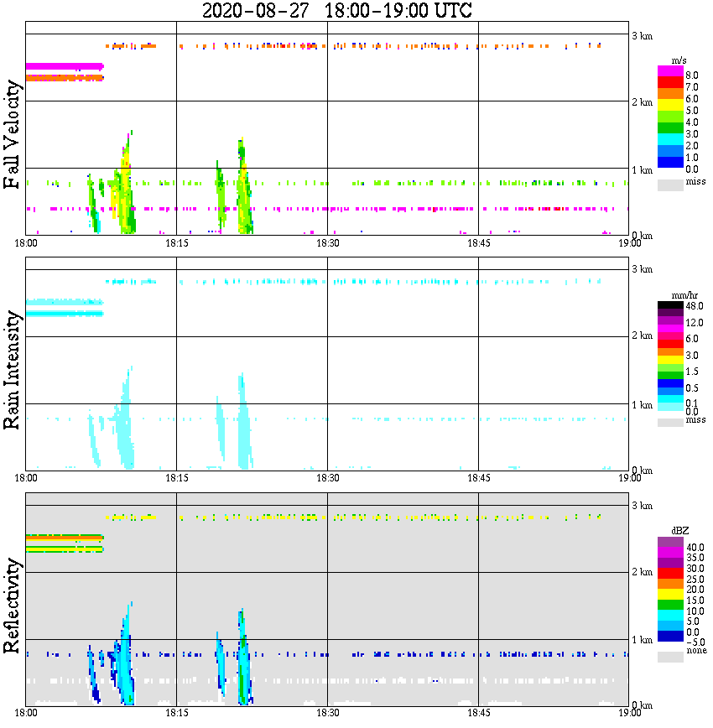The height and width of the screenshot is (728, 713).
Task: Select the purple 12.0 swatch in the mm/hr legend
Action: [670, 321]
